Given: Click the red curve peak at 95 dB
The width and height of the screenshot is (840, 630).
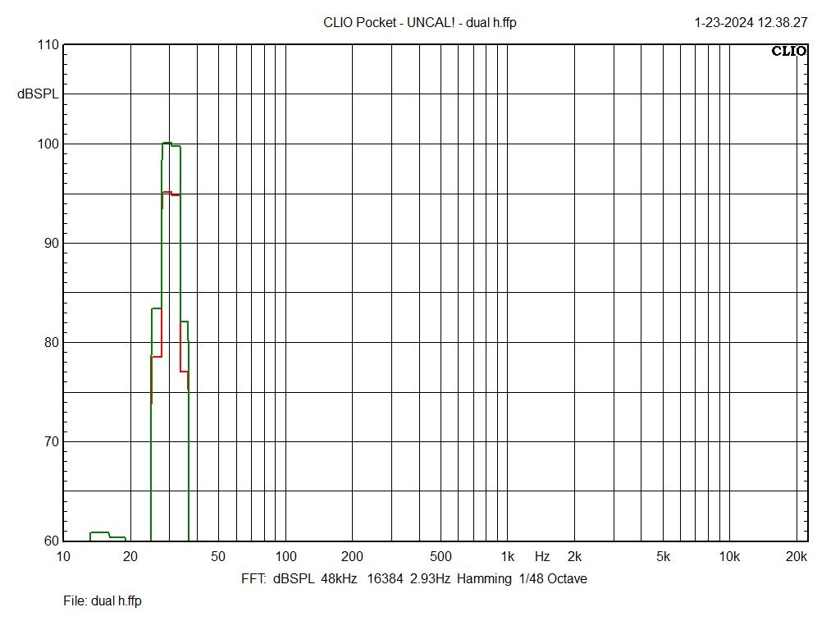Looking at the screenshot, I should click(x=167, y=192).
